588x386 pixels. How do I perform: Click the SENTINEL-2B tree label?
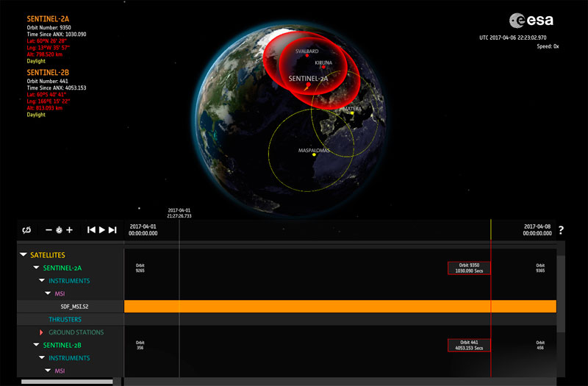[x=62, y=345]
